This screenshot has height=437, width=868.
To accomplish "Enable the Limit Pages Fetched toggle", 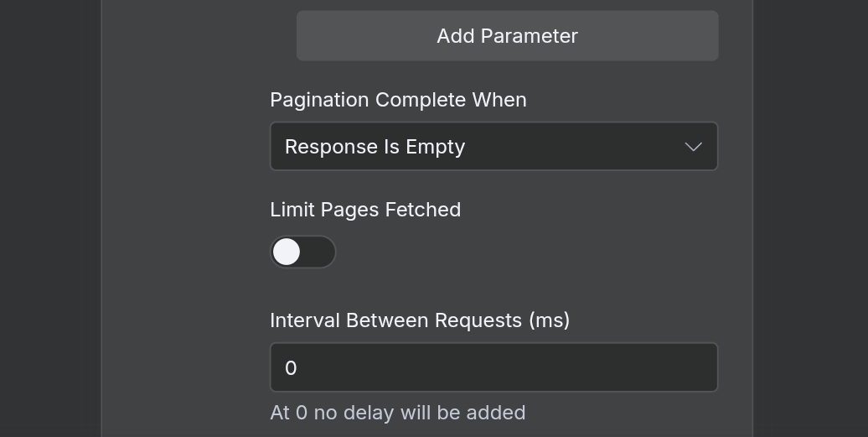I will 303,252.
